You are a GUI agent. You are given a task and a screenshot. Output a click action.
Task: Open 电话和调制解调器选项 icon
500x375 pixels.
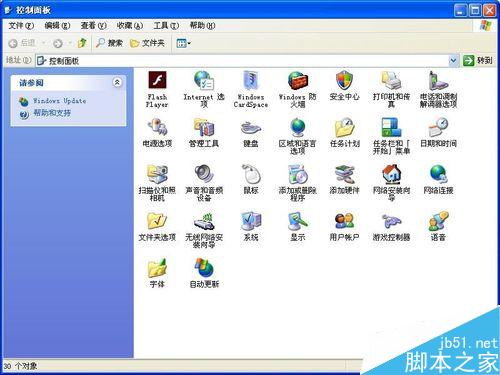coord(438,81)
